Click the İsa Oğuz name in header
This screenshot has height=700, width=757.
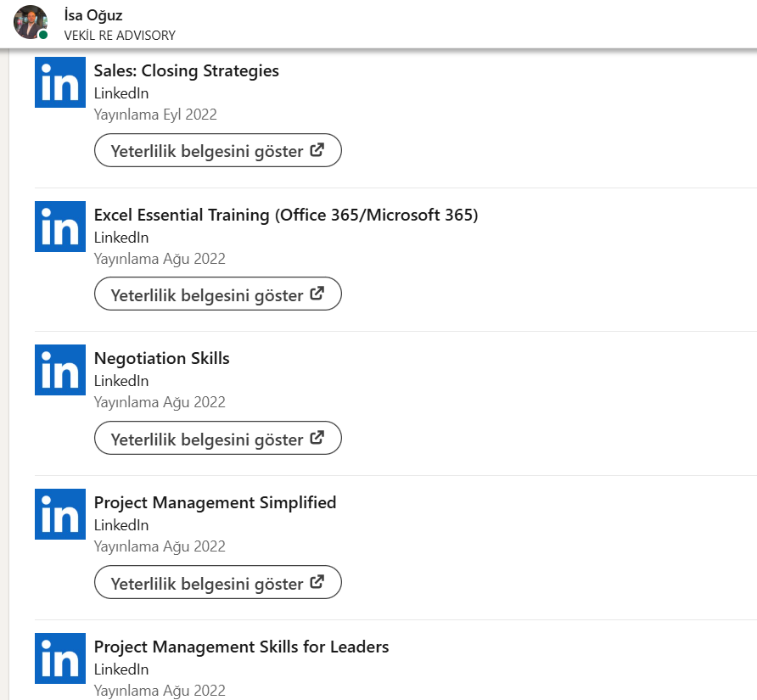tap(93, 15)
